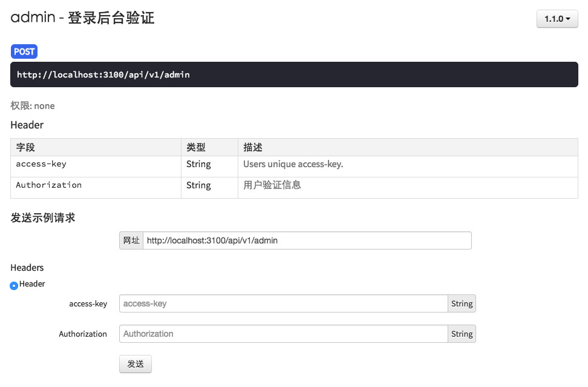The width and height of the screenshot is (588, 387).
Task: Click the 字段 column header
Action: (x=26, y=147)
